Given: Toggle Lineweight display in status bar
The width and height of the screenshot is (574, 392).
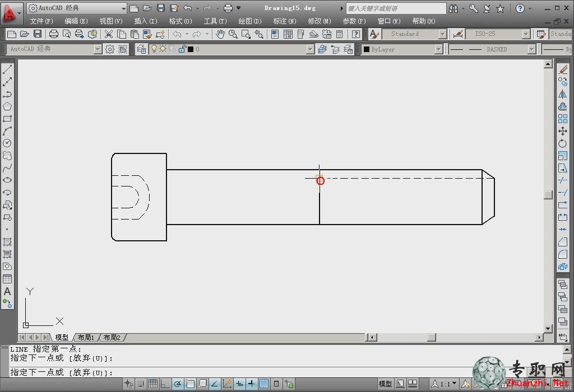Looking at the screenshot, I should (252, 384).
